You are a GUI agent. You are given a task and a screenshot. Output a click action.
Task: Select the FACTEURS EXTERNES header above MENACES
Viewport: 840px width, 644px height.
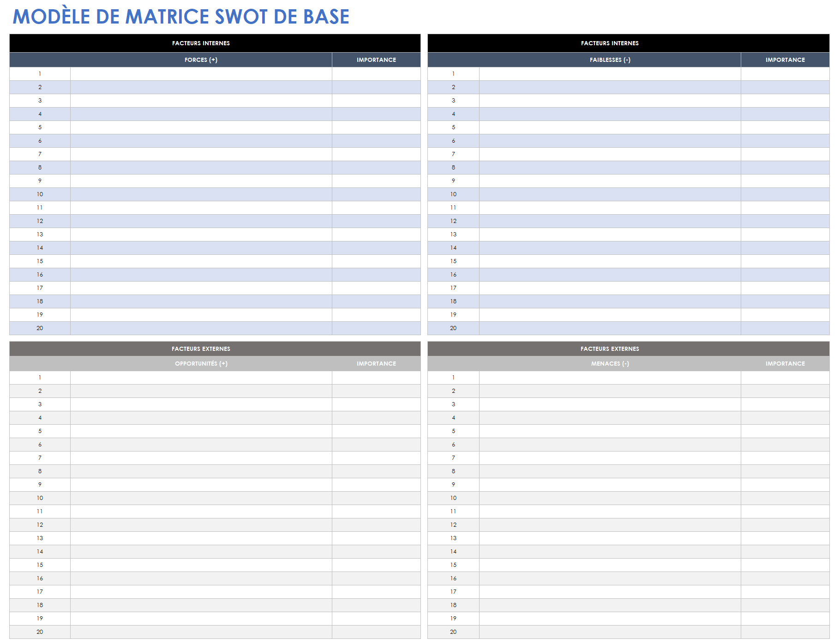629,349
